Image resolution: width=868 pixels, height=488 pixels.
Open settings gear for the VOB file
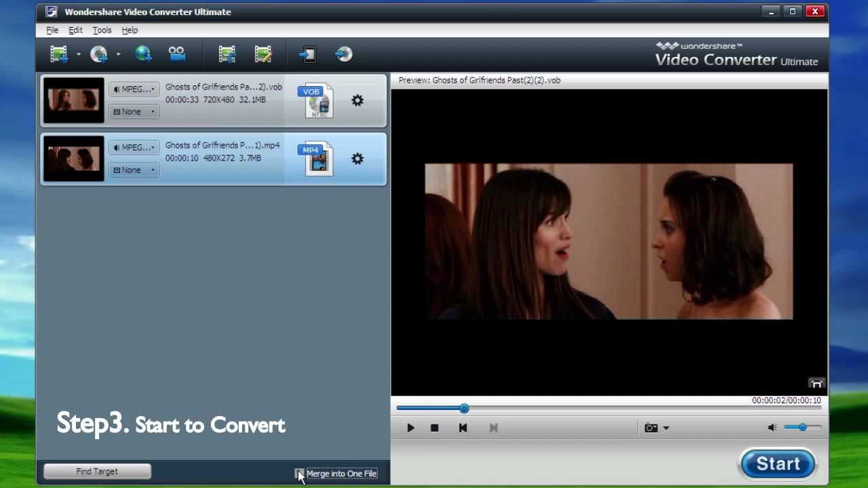pos(357,101)
